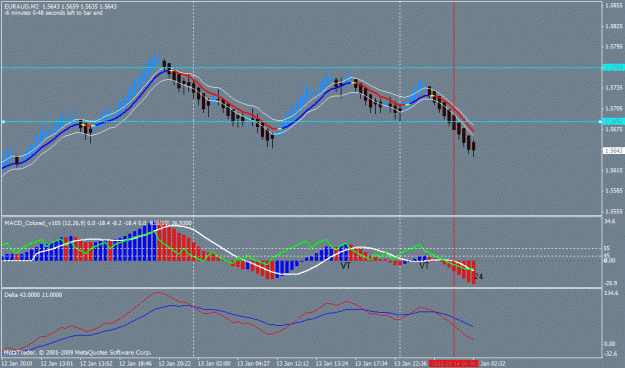The image size is (625, 368).
Task: Click the '13 Jan 22:36' time axis label
Action: click(x=411, y=364)
